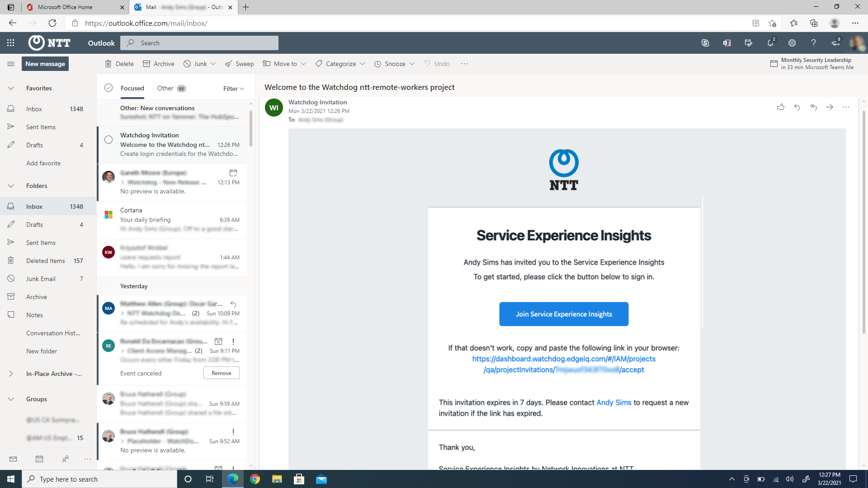
Task: Click the browser address bar
Action: tap(407, 23)
